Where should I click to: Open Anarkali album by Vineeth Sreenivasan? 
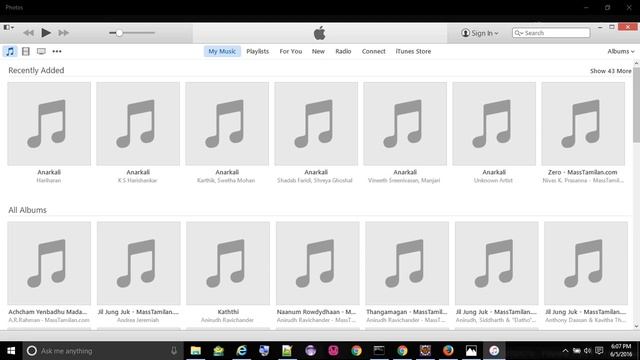coord(405,124)
